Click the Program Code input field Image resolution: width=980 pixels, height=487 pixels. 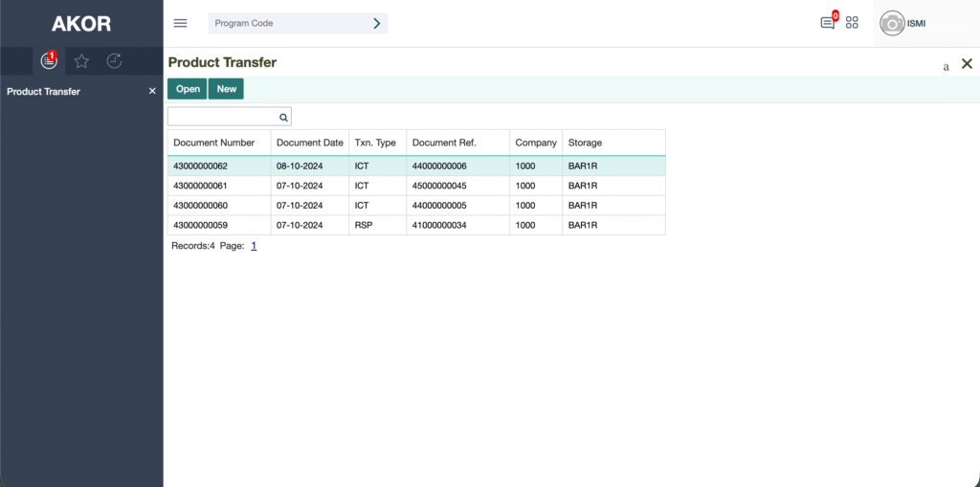[287, 24]
